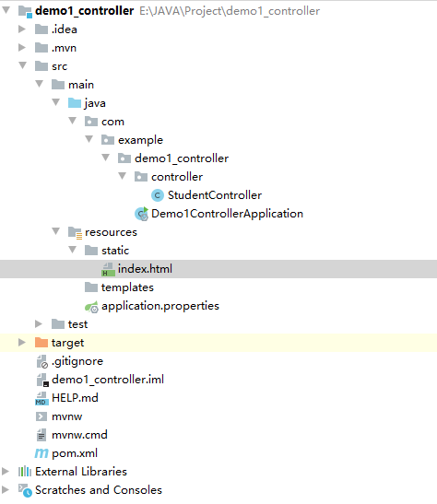
Task: Click the Maven pom.xml icon
Action: click(41, 453)
